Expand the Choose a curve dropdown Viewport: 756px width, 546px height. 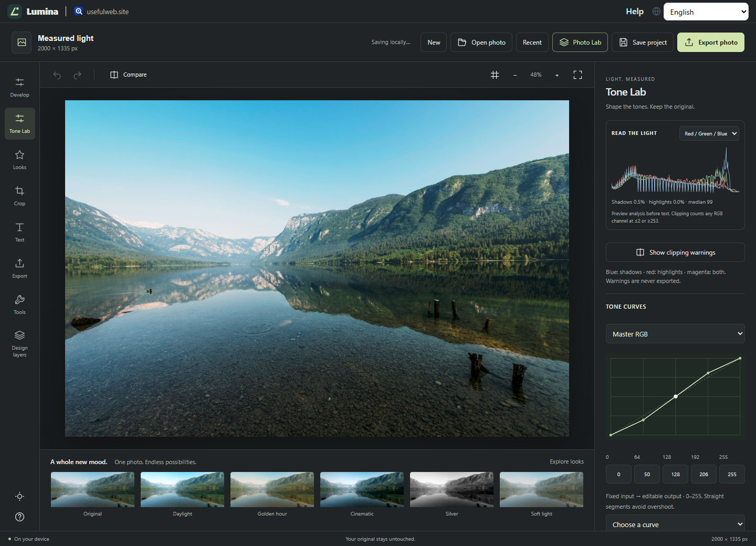675,524
